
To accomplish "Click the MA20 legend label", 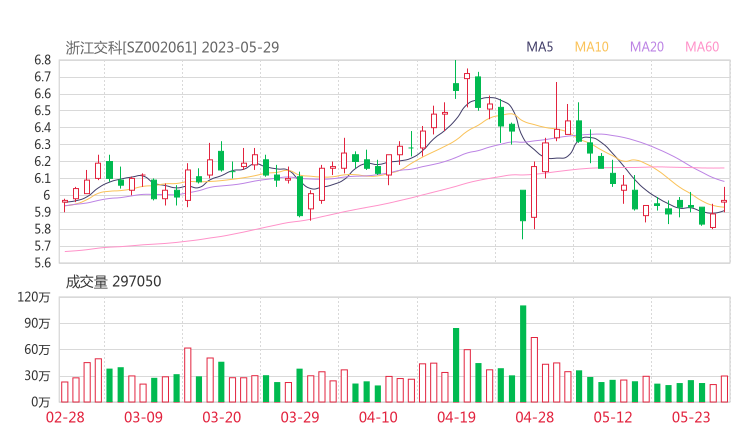I will click(x=647, y=47).
